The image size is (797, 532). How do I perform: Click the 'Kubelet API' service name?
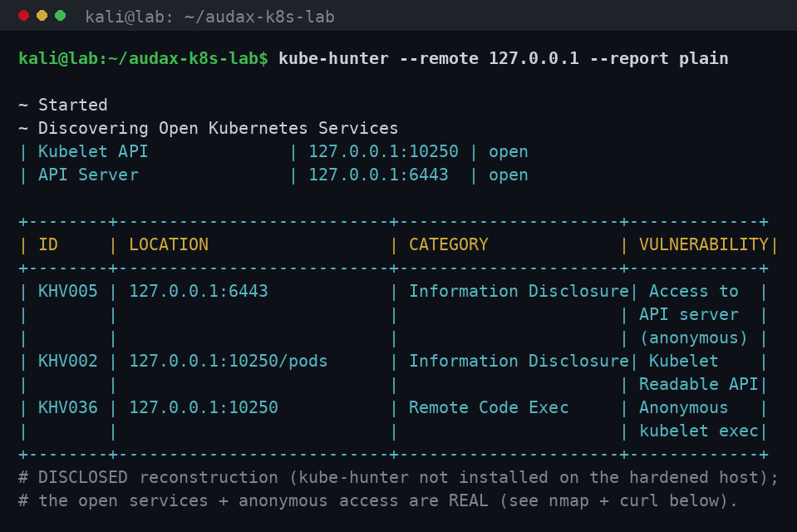[x=93, y=151]
